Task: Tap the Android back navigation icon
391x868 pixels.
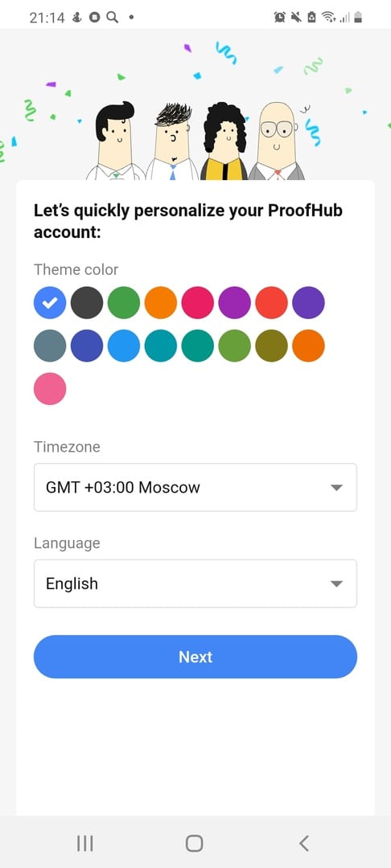Action: coord(303,843)
